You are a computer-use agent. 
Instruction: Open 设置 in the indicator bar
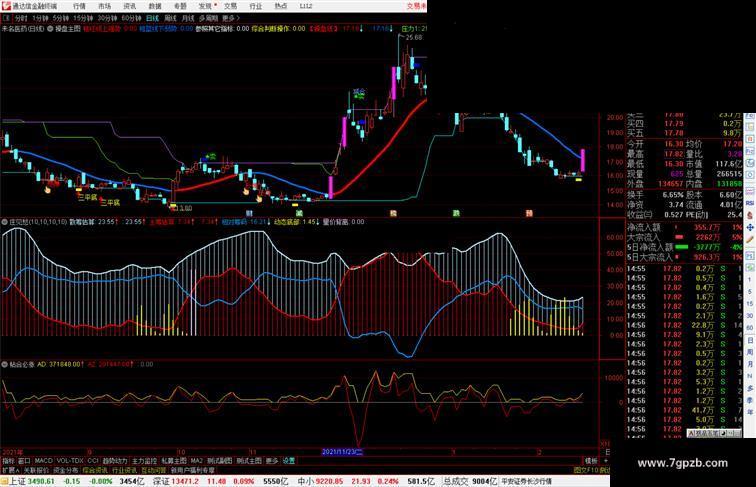tap(288, 461)
